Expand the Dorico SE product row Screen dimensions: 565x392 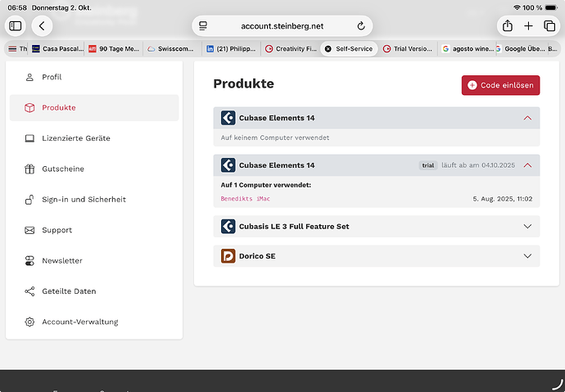(527, 256)
